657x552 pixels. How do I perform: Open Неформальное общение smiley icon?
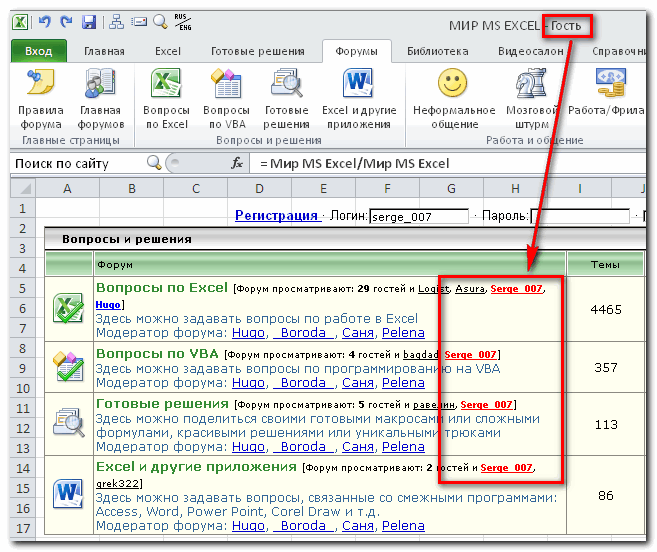(453, 83)
